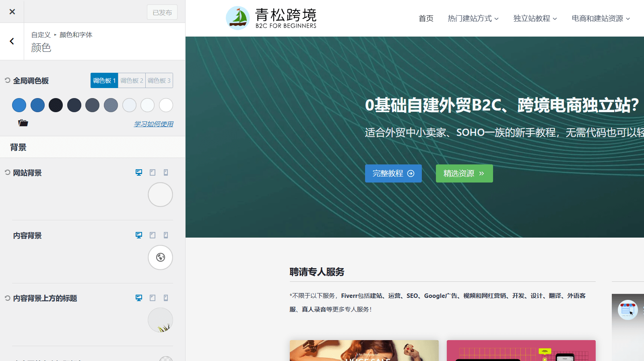Select the 调色板 1 tab
Viewport: 644px width, 361px height.
104,80
